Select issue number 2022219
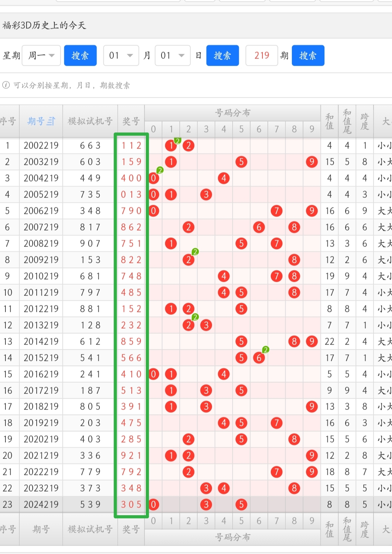 (x=41, y=472)
